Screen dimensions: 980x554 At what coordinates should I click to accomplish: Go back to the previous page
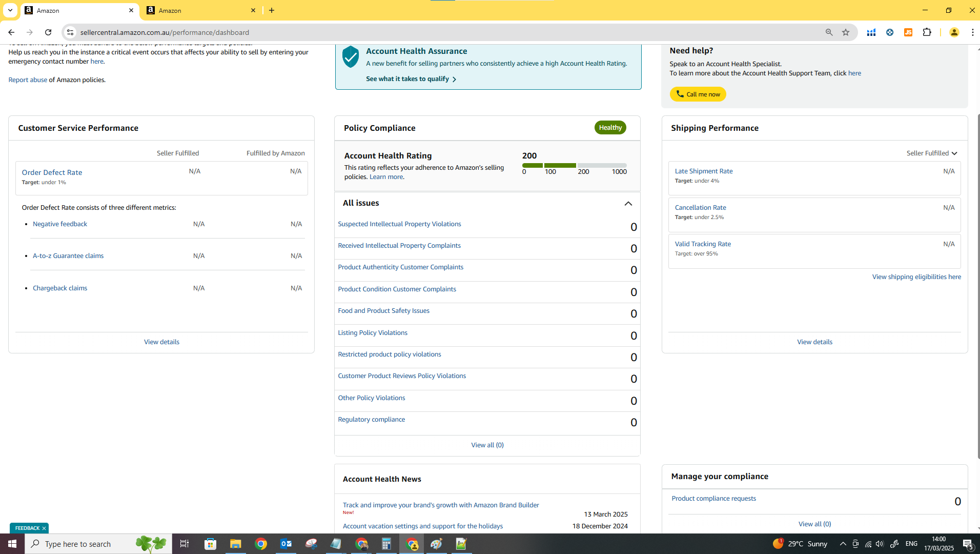point(11,32)
